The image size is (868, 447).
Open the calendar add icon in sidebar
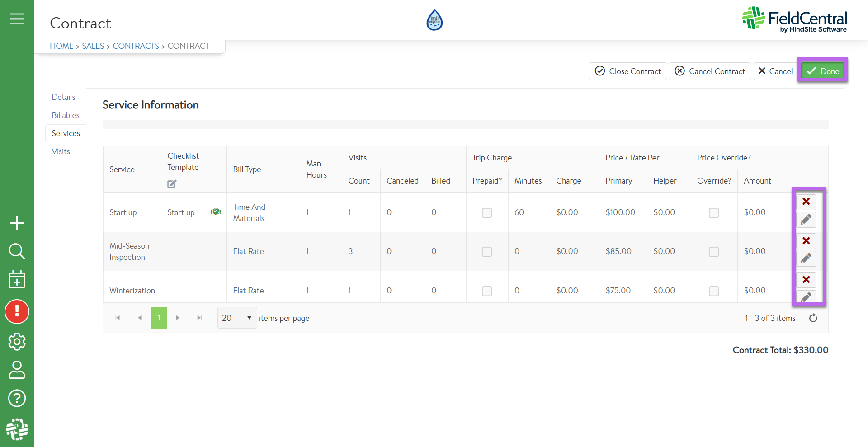[17, 280]
